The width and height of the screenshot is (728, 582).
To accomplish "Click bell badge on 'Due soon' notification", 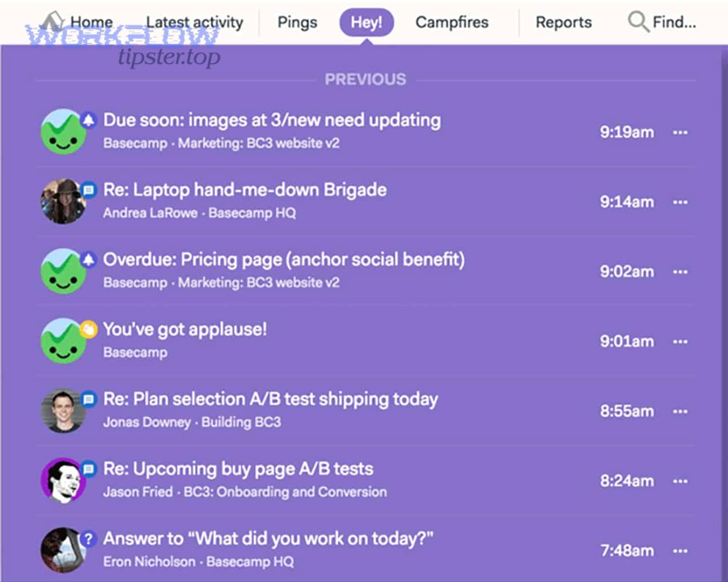I will pyautogui.click(x=89, y=121).
